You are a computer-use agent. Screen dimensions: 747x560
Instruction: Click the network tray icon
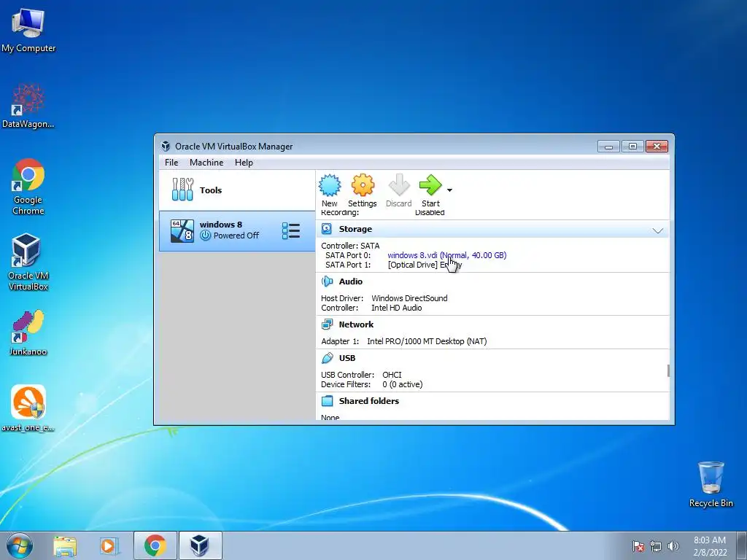point(656,546)
